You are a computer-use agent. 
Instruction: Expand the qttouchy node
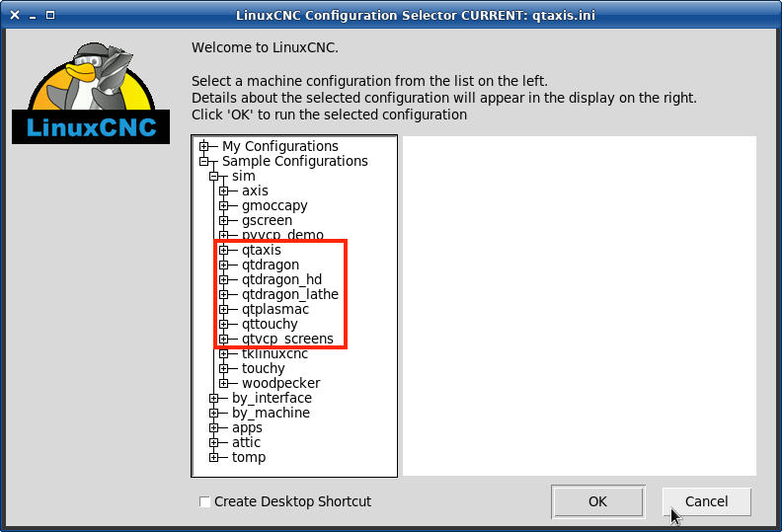[224, 324]
